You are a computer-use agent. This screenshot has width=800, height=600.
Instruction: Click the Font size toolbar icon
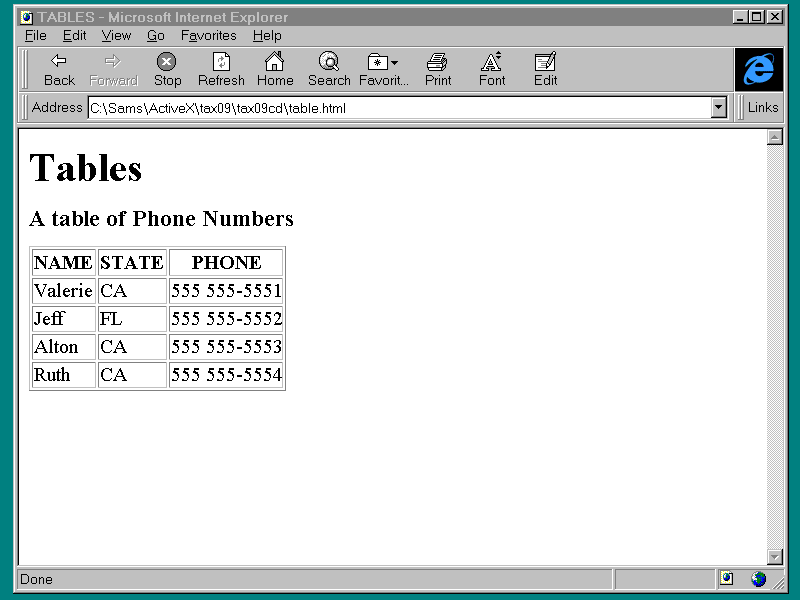pos(491,69)
